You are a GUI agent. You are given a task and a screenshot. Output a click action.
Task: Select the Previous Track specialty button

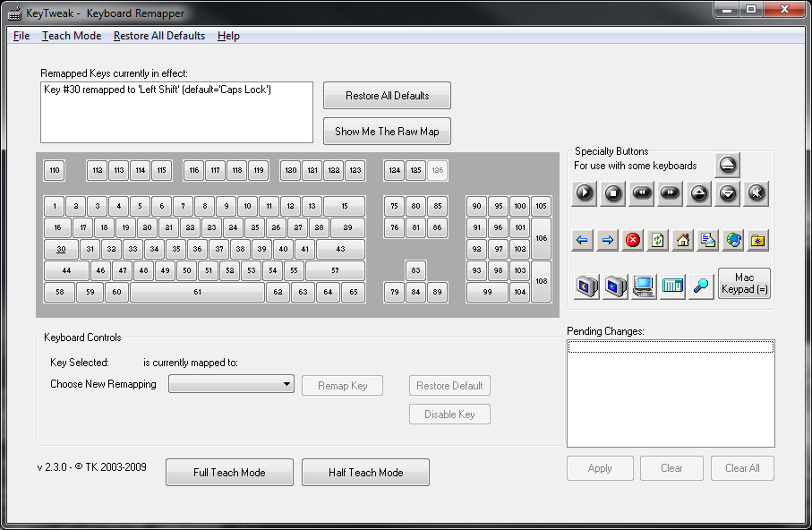641,193
